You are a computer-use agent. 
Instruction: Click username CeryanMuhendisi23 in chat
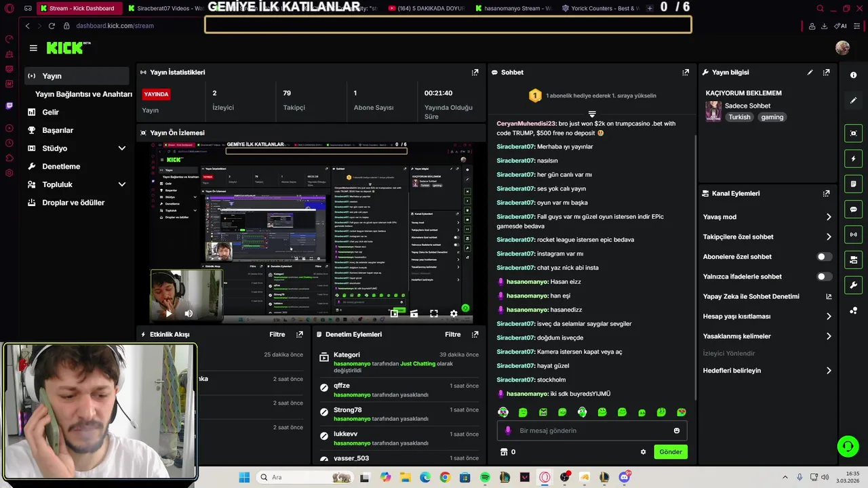pyautogui.click(x=526, y=124)
